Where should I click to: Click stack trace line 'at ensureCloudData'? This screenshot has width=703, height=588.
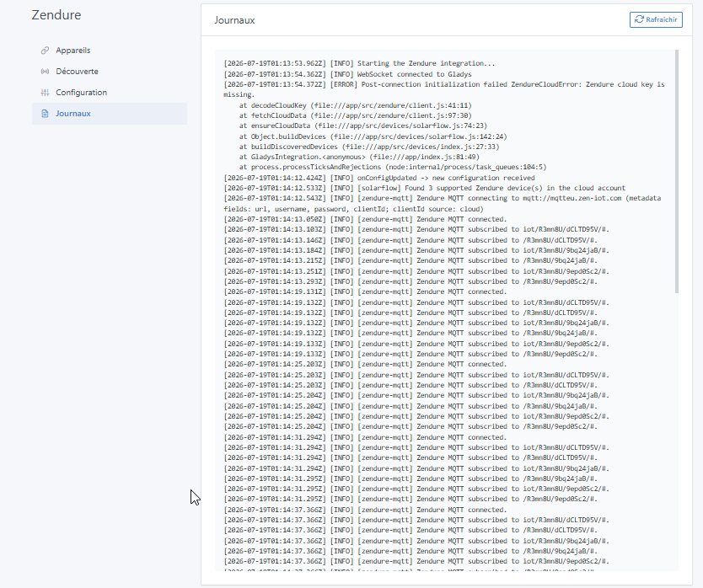tap(362, 126)
